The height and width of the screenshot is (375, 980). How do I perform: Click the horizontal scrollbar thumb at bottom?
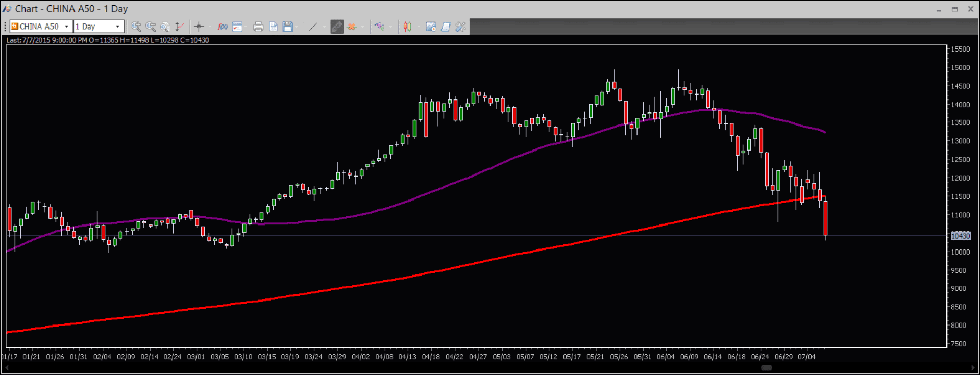(x=766, y=368)
